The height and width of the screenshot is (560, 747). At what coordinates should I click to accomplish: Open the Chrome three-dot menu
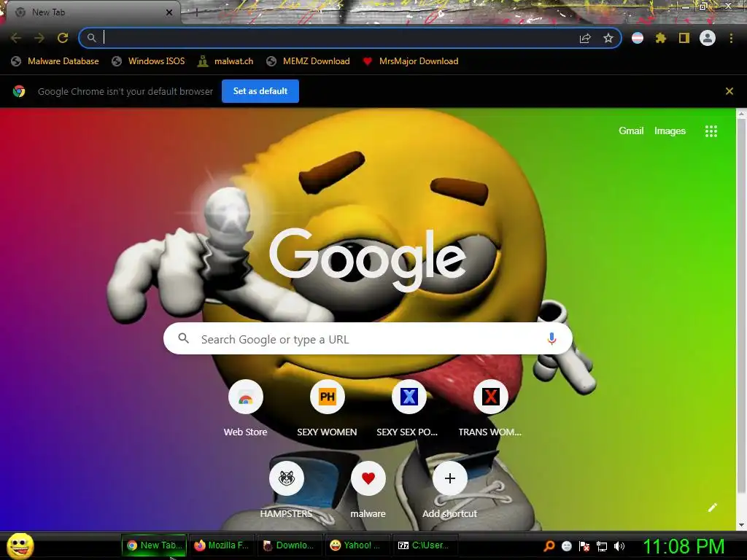(731, 38)
